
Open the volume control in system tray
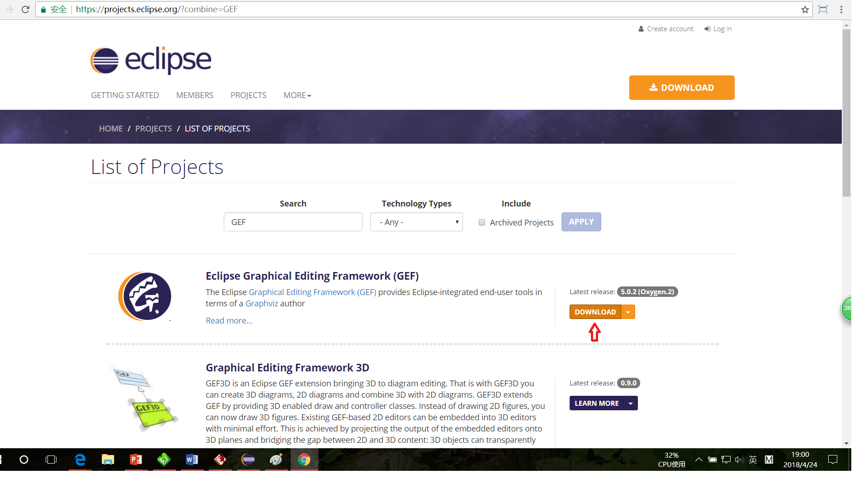739,460
